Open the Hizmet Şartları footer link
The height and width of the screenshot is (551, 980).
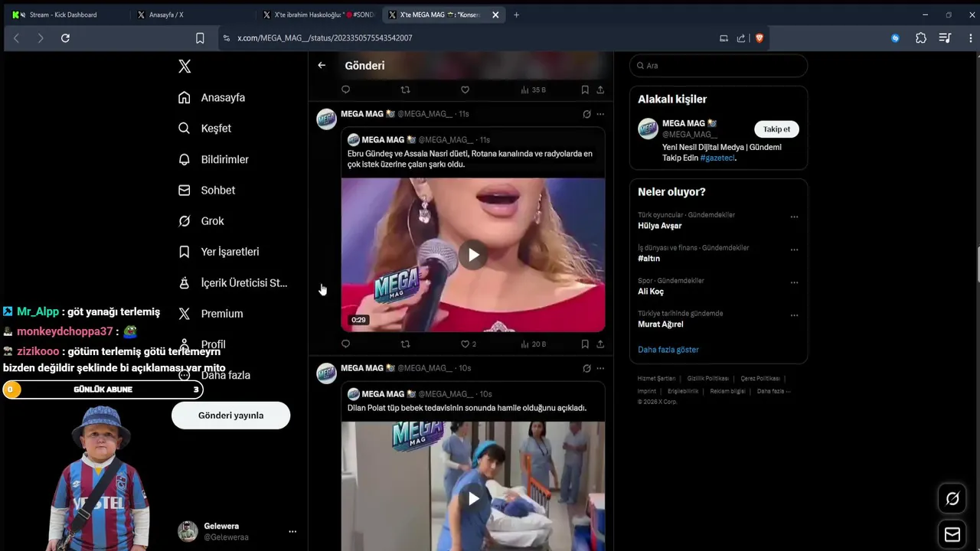click(656, 379)
